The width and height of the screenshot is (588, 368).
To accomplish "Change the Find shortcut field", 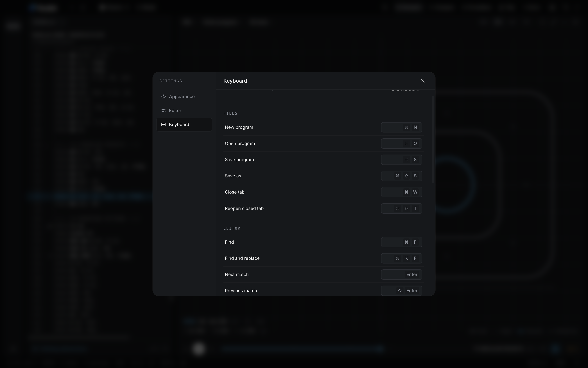I will coord(401,242).
